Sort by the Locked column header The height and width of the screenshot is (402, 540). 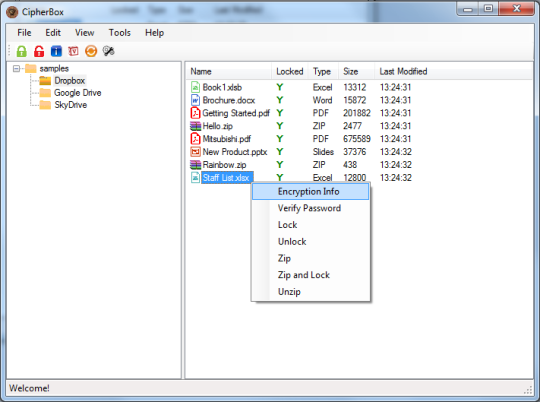pos(290,71)
